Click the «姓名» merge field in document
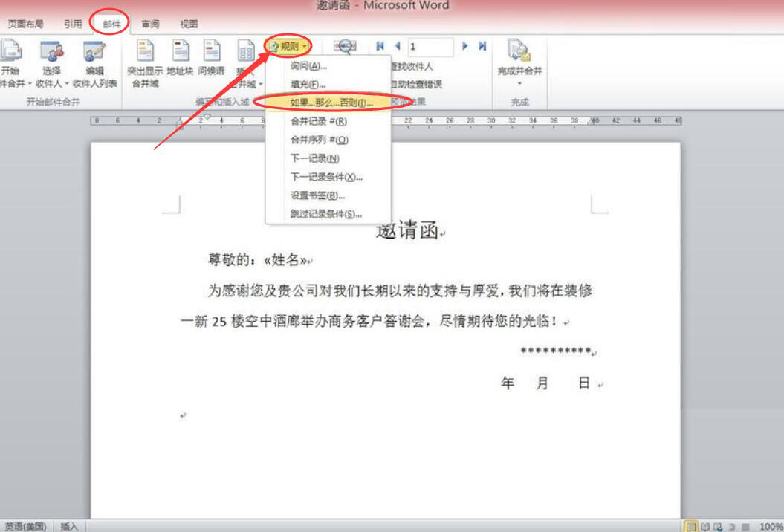The image size is (784, 532). pyautogui.click(x=285, y=259)
